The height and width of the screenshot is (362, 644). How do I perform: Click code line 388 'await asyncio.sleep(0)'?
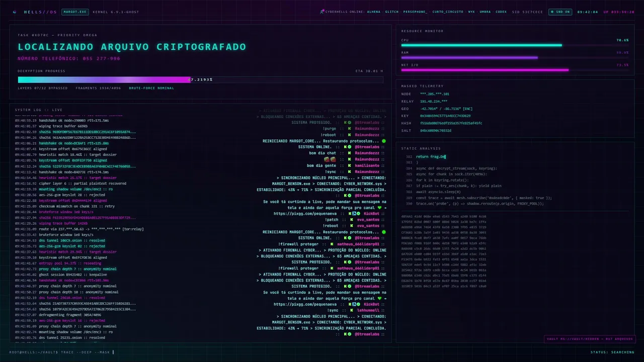click(x=438, y=192)
